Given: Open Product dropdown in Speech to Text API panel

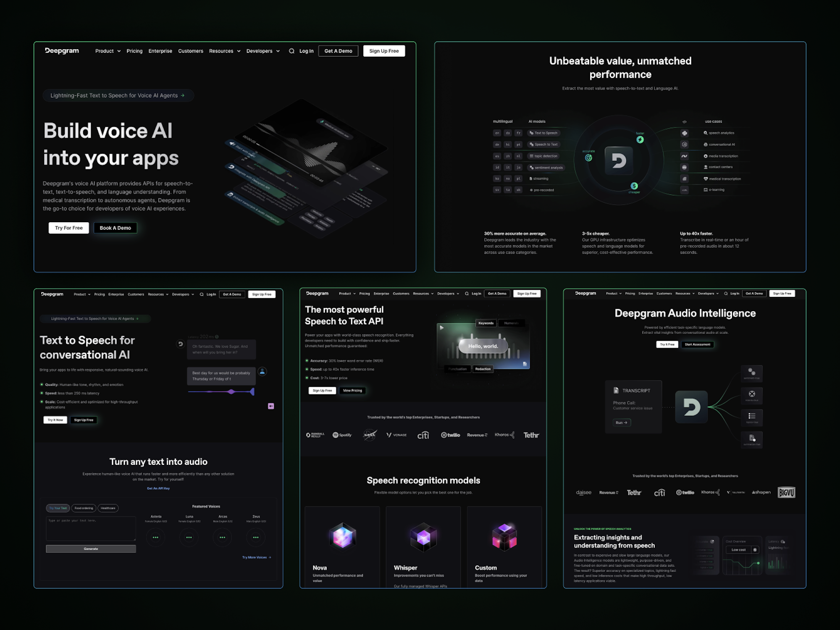Looking at the screenshot, I should [x=347, y=294].
